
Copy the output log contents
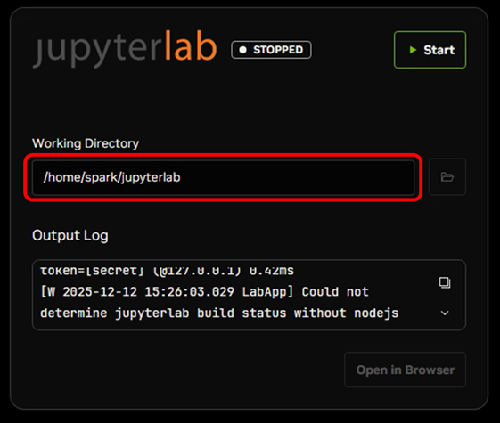[445, 283]
